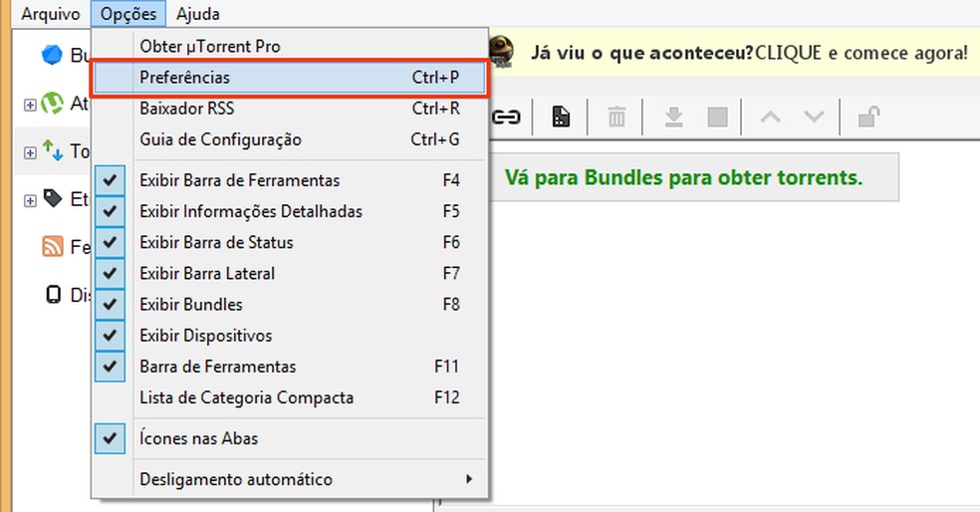Click the tag icon in the sidebar
The width and height of the screenshot is (980, 512).
[53, 199]
